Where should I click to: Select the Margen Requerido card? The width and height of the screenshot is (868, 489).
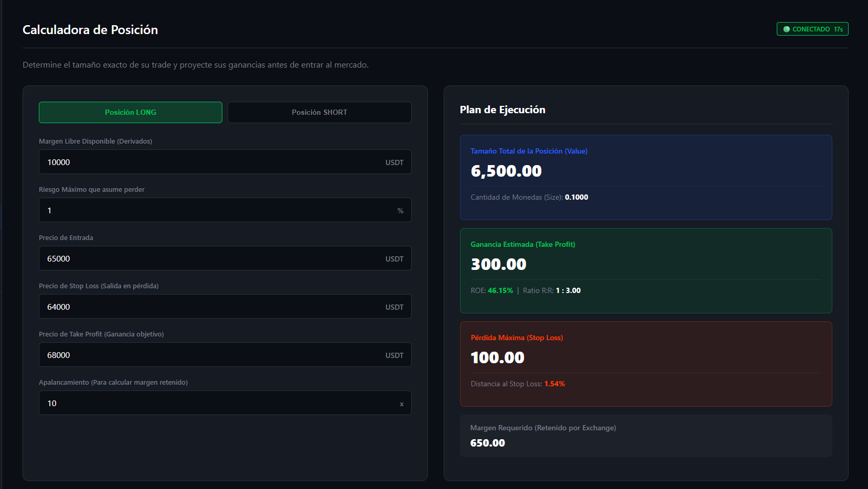pos(646,436)
